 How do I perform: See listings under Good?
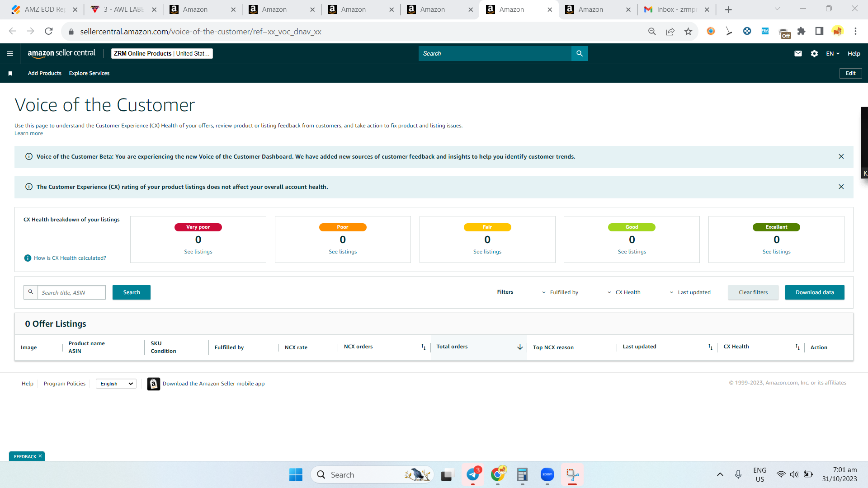(x=632, y=252)
